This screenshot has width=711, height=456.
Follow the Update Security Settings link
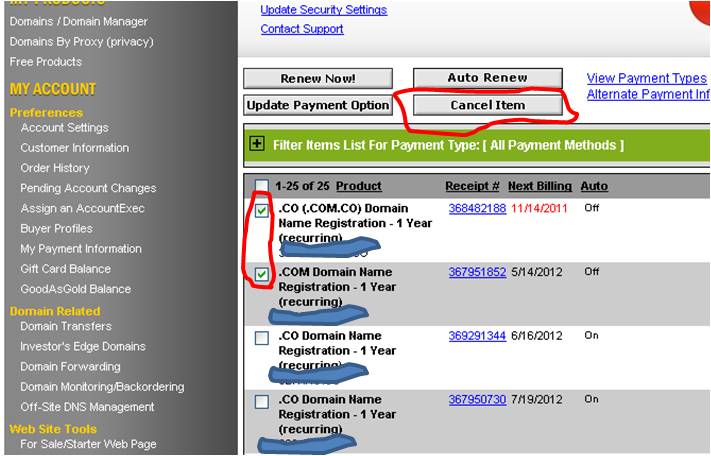(323, 10)
